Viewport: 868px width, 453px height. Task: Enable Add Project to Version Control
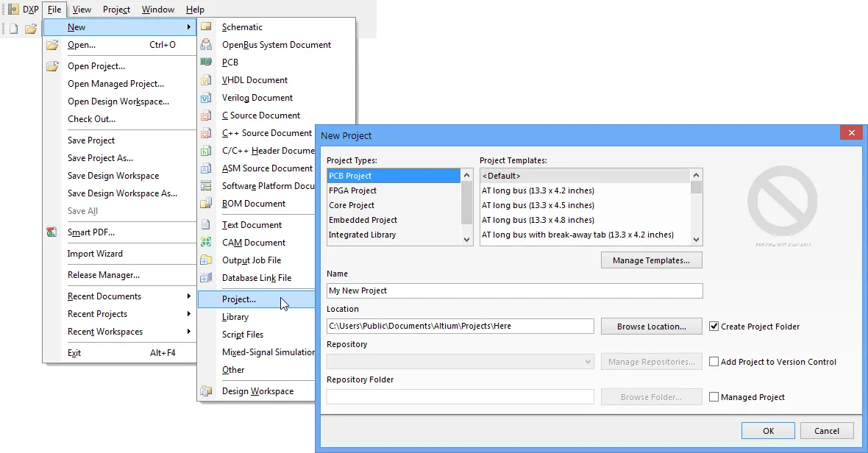coord(714,362)
